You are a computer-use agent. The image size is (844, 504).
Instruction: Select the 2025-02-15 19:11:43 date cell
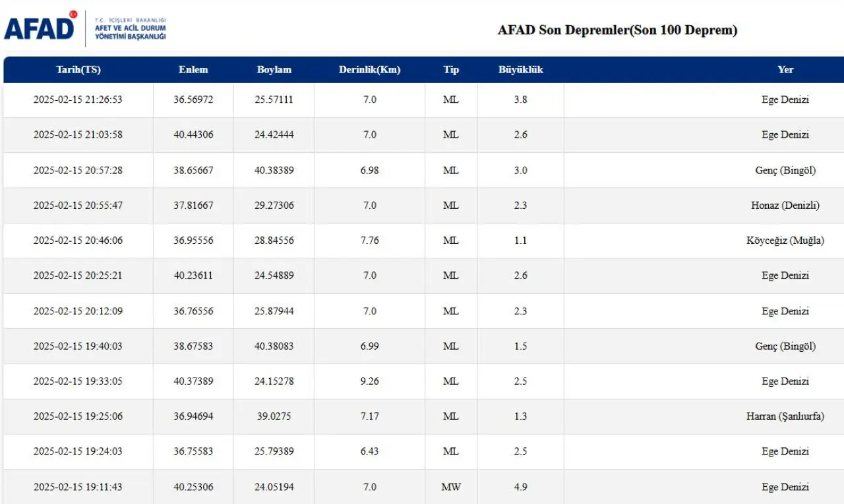point(78,488)
